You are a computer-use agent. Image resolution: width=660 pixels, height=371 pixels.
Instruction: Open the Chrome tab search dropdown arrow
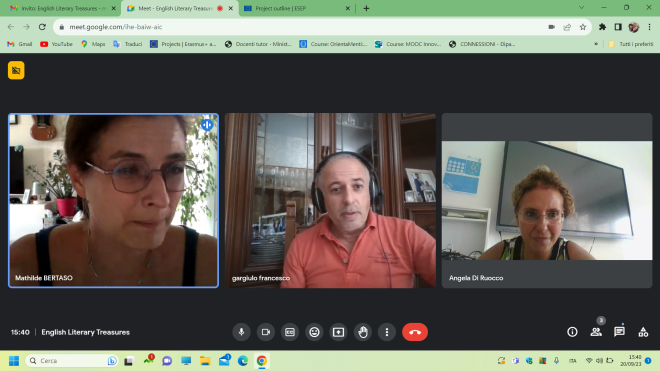pos(581,8)
